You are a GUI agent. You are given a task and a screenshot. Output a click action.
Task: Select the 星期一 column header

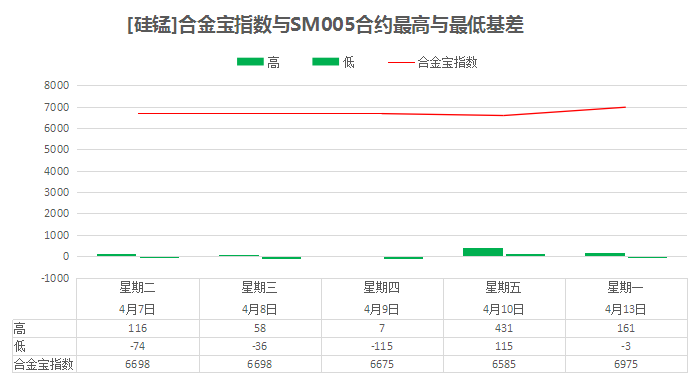[625, 288]
